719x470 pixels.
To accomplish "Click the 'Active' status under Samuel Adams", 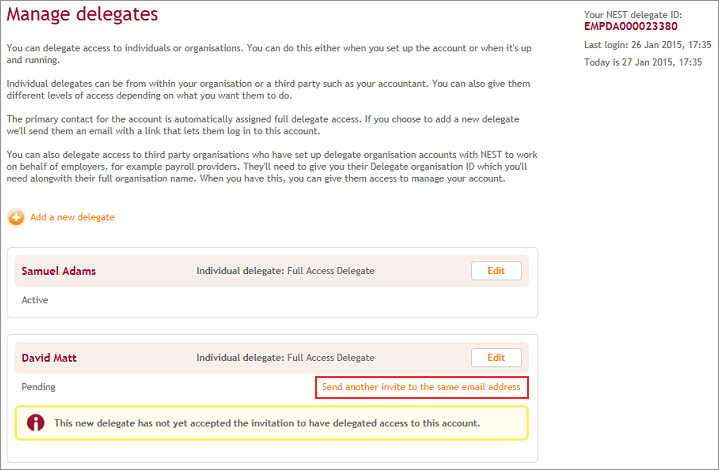I will [35, 300].
